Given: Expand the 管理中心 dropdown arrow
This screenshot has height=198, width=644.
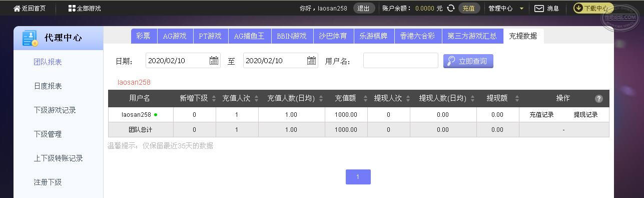Looking at the screenshot, I should point(522,9).
